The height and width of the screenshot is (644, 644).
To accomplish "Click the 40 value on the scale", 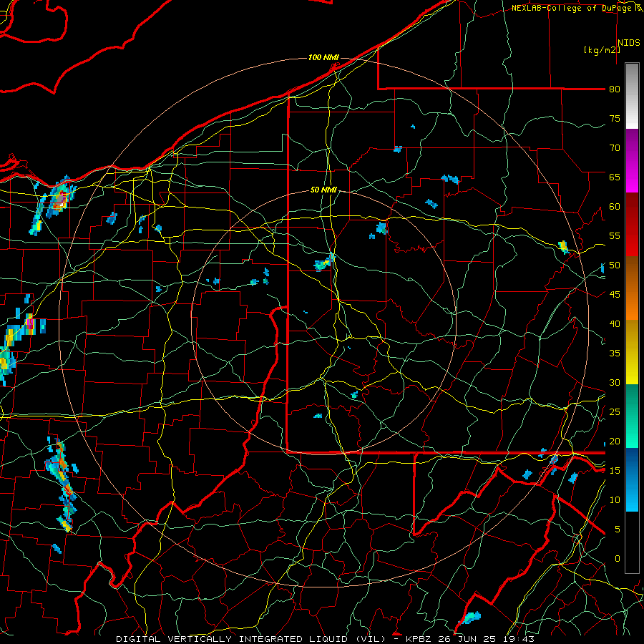I will click(x=615, y=323).
